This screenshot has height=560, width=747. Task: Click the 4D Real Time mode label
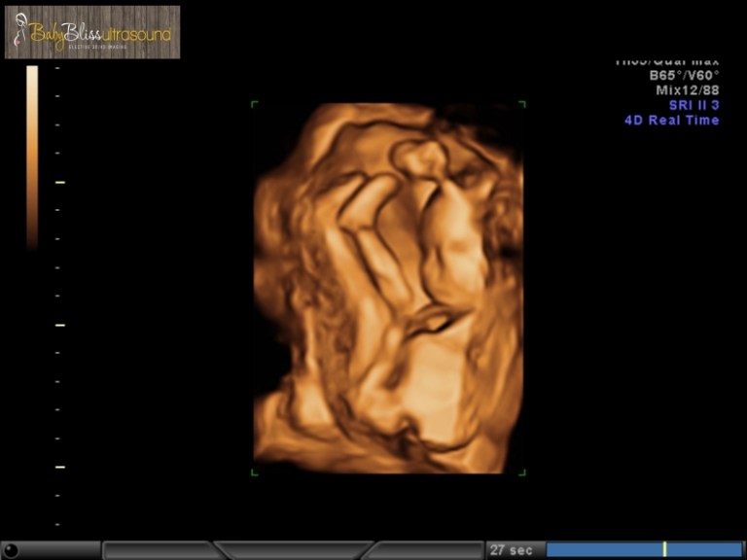point(671,121)
